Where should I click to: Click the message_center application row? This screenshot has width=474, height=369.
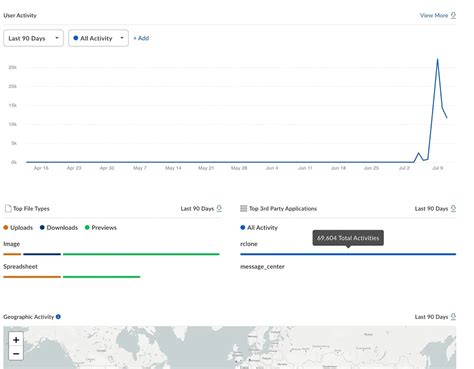pyautogui.click(x=262, y=267)
